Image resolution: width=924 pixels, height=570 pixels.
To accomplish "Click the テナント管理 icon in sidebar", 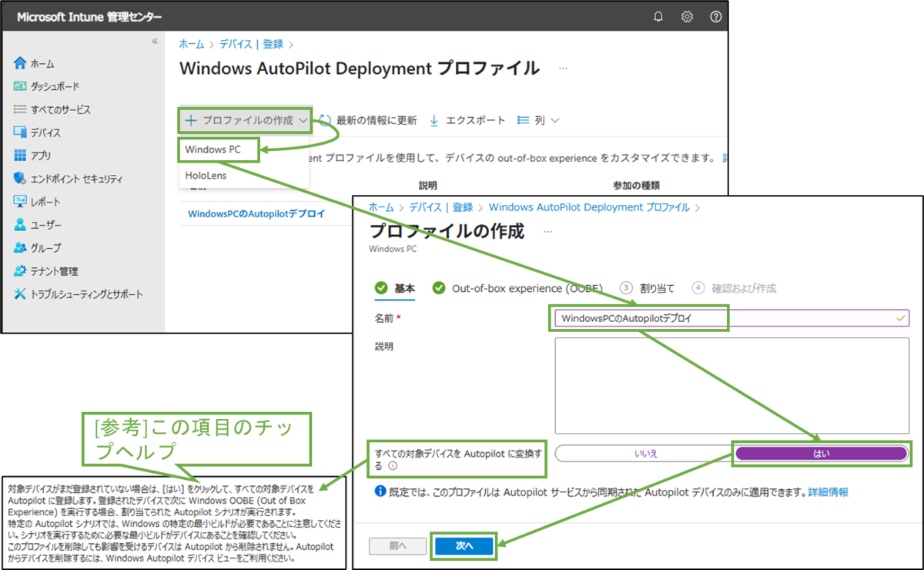I will [20, 271].
